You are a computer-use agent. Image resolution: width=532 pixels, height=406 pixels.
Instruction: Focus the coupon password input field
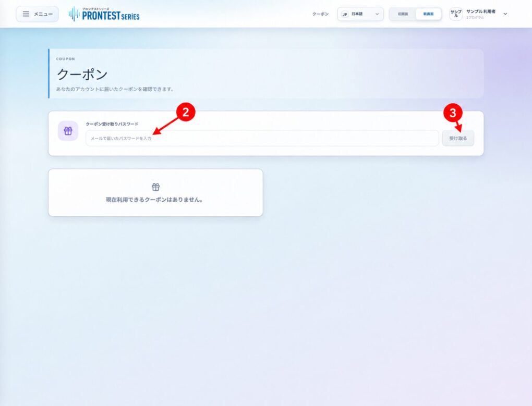coord(262,138)
